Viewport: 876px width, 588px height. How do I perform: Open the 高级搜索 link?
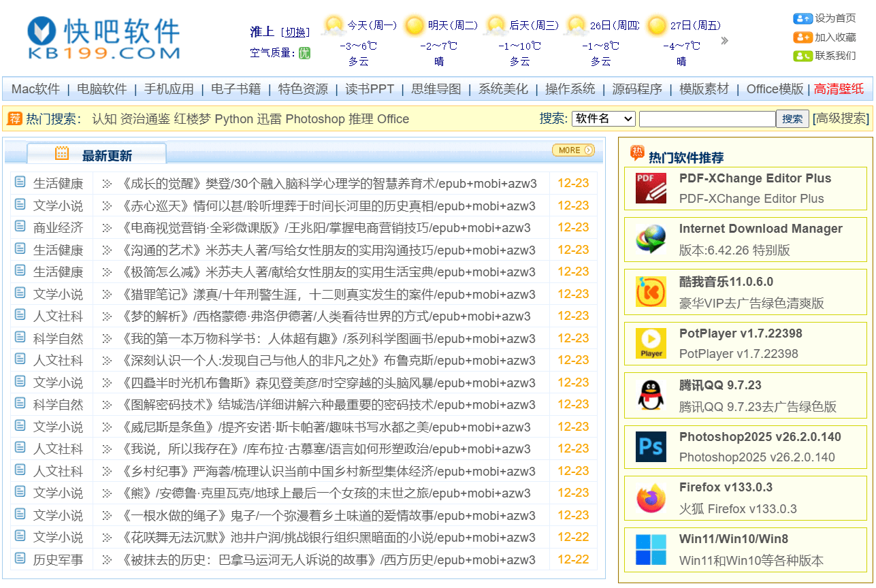841,118
